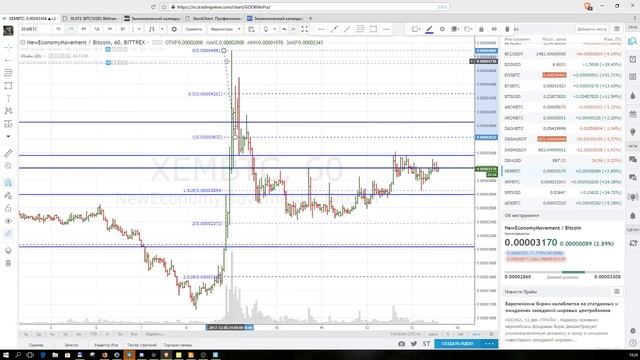Open the patterns drawing tool
Image resolution: width=640 pixels, height=360 pixels.
coord(8,111)
